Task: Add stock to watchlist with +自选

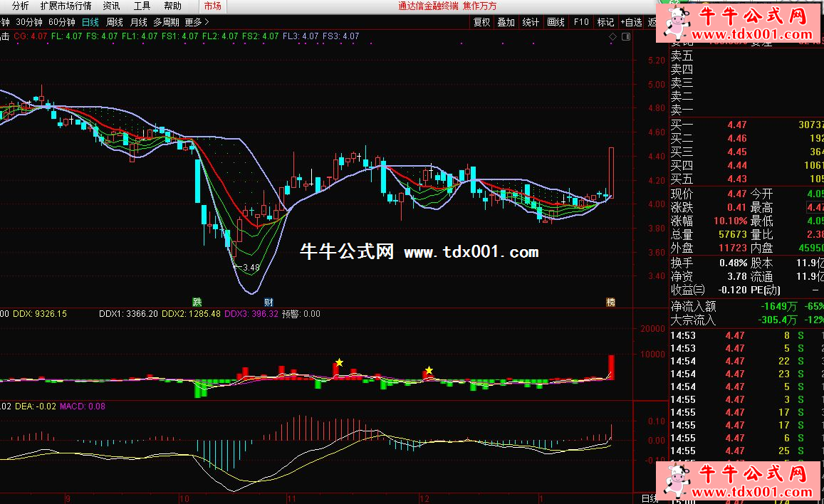Action: click(x=631, y=22)
